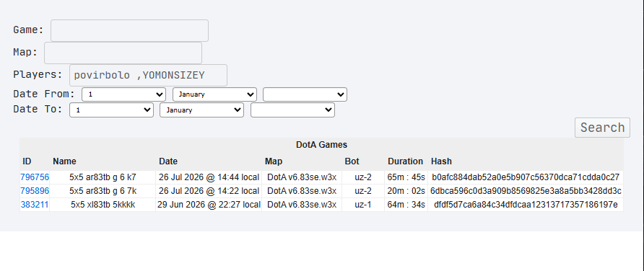Click the Date column header
Image resolution: width=644 pixels, height=271 pixels.
coord(168,161)
